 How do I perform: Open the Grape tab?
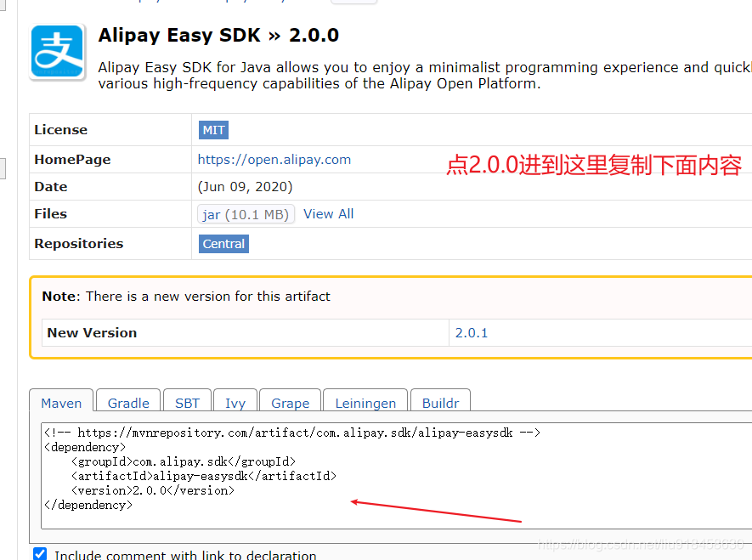(x=290, y=401)
